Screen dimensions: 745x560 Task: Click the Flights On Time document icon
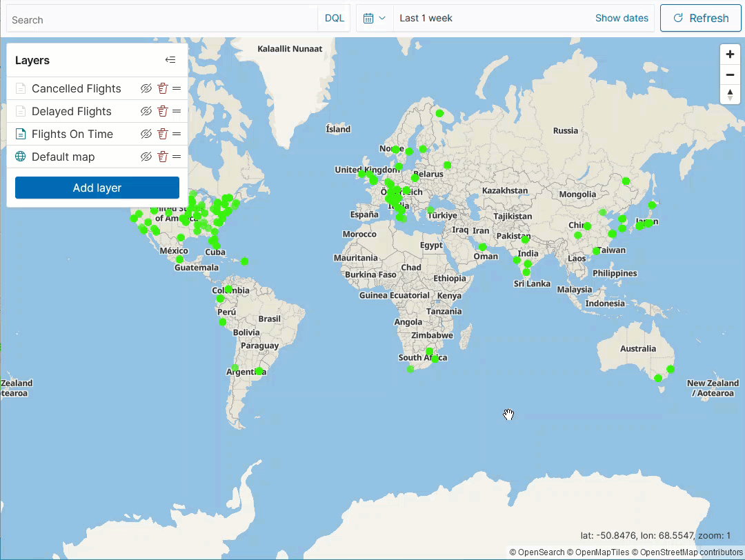[21, 134]
